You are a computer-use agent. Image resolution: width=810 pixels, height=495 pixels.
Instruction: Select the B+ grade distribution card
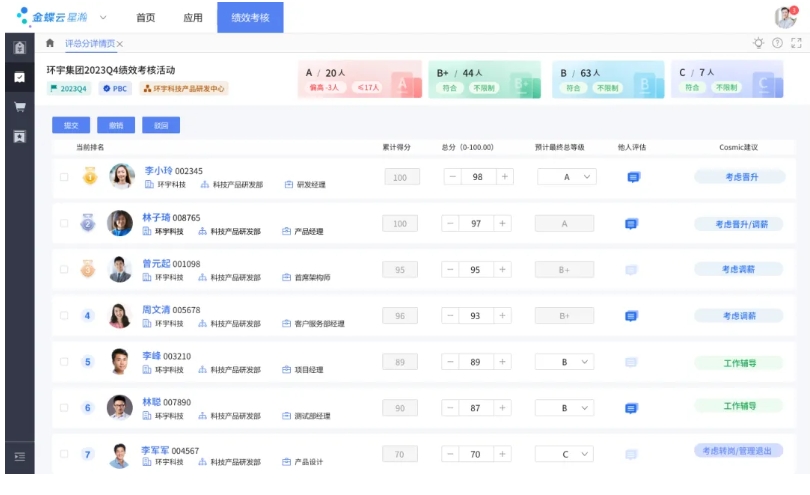coord(485,80)
